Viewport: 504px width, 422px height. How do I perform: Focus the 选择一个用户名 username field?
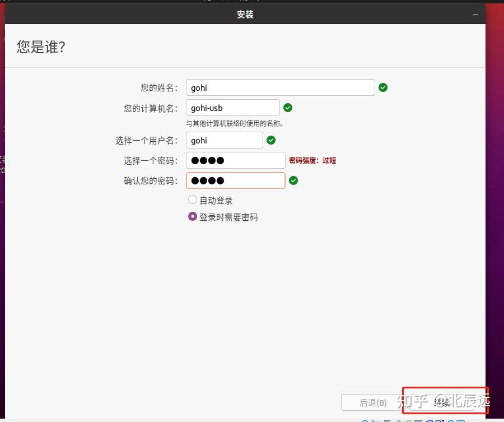coord(225,140)
